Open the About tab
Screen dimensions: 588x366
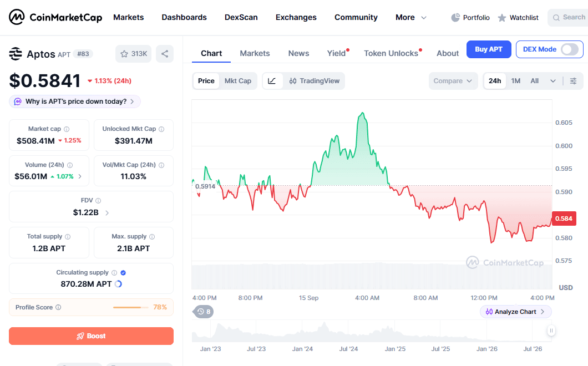pyautogui.click(x=447, y=53)
